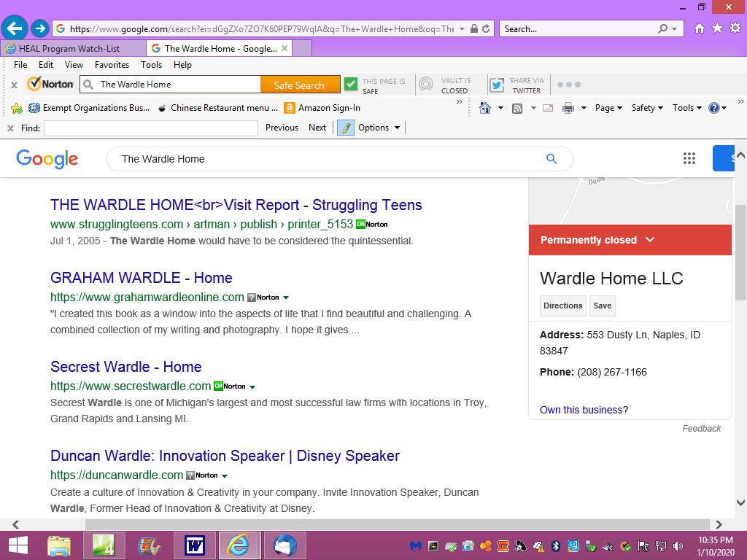Open the View menu
This screenshot has height=560, width=747.
[x=74, y=65]
